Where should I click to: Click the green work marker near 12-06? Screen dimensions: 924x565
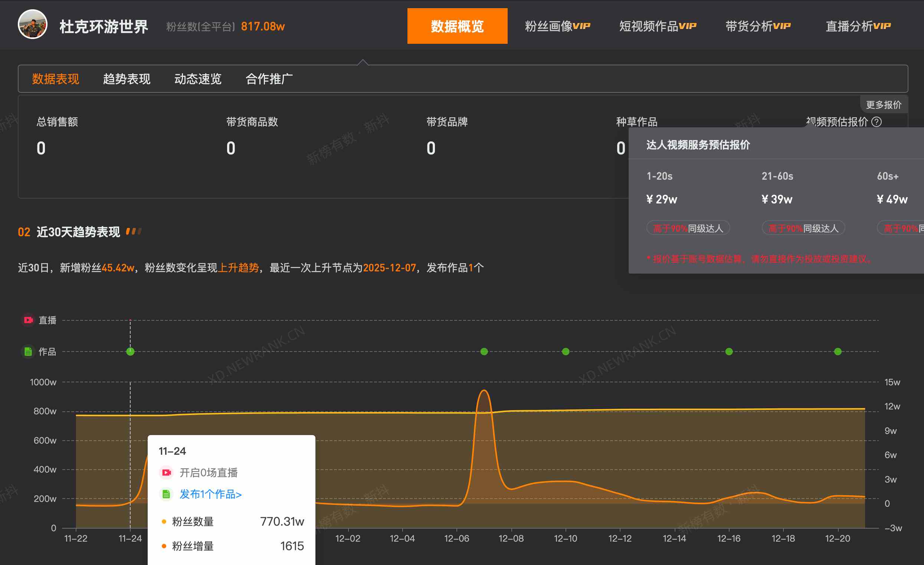(x=484, y=352)
